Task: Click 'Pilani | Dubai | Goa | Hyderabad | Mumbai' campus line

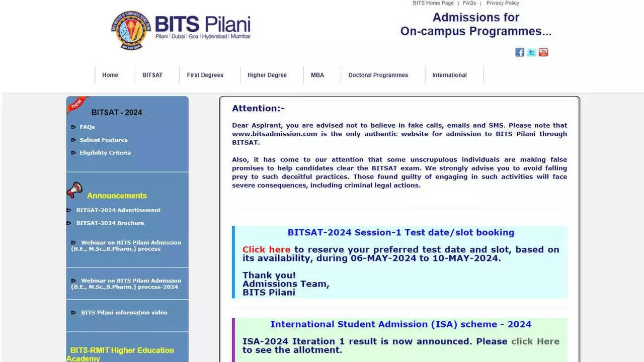Action: click(203, 37)
